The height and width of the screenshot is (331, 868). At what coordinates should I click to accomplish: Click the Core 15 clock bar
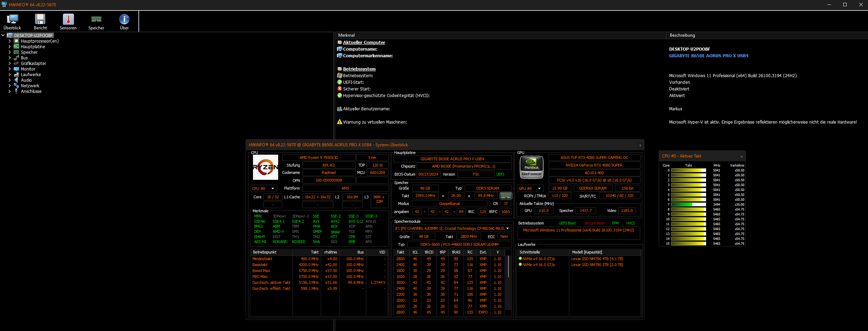[x=688, y=244]
